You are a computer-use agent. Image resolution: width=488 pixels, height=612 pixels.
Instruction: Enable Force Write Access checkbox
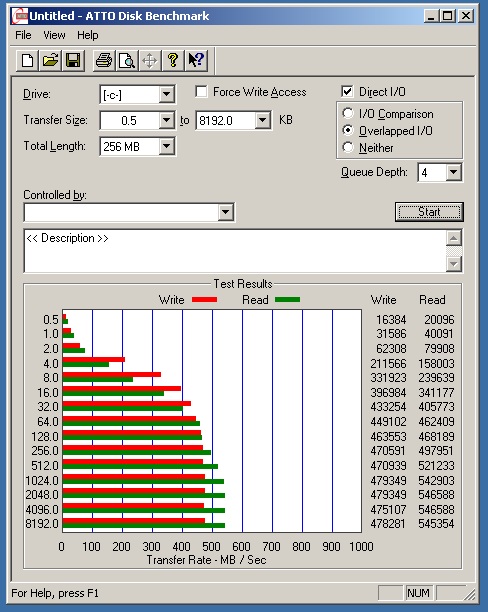[201, 92]
